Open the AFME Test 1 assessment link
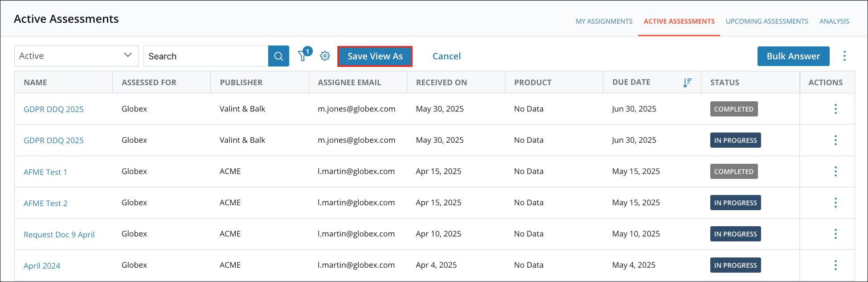The width and height of the screenshot is (868, 282). tap(45, 172)
